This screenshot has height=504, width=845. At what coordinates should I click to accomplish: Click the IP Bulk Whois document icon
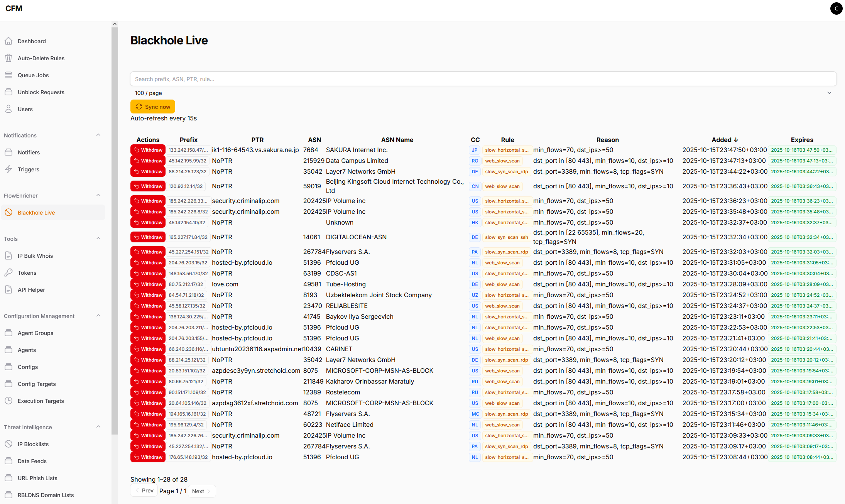[x=8, y=256]
